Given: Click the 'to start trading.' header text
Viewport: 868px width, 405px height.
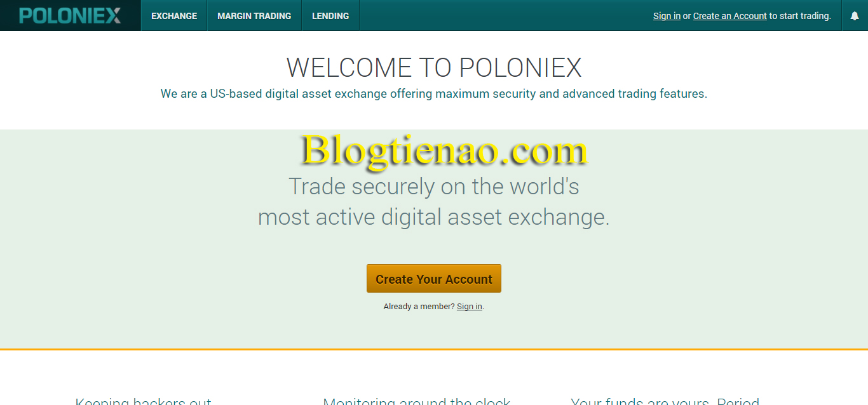Looking at the screenshot, I should [800, 16].
